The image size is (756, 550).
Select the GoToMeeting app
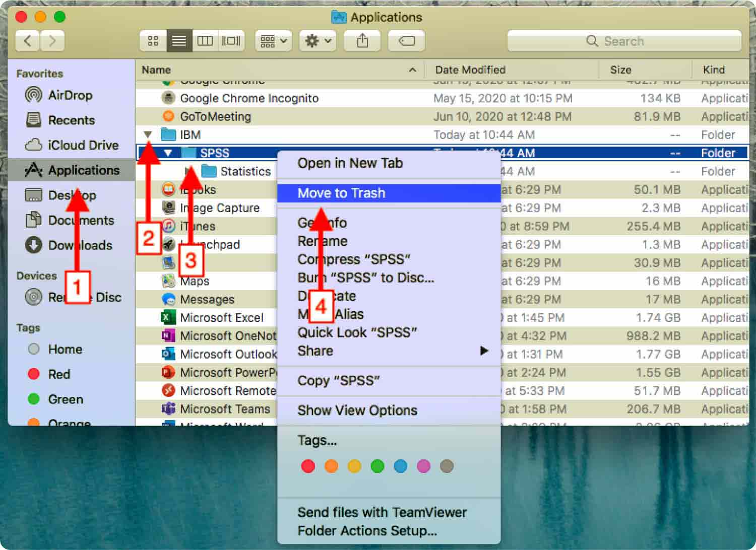pos(442,116)
